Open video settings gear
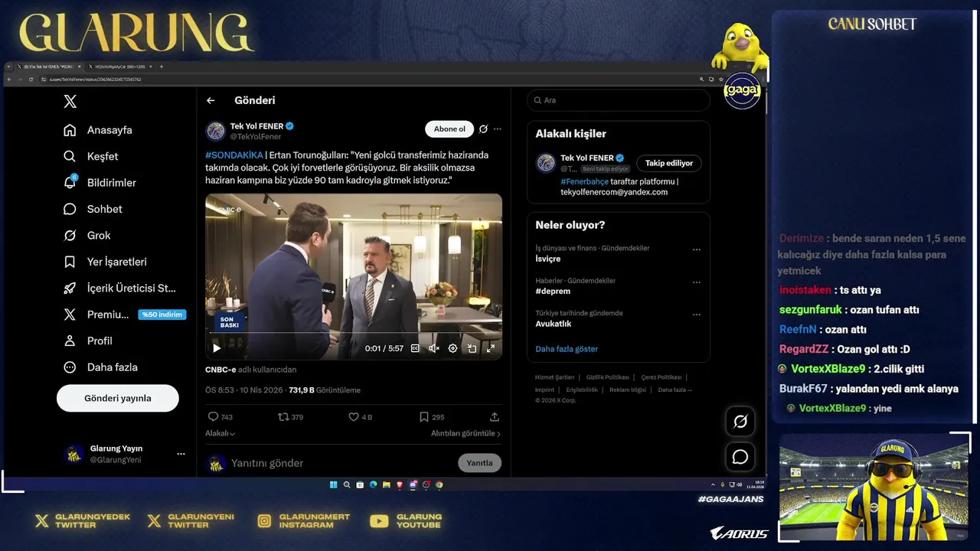This screenshot has width=980, height=551. [452, 348]
